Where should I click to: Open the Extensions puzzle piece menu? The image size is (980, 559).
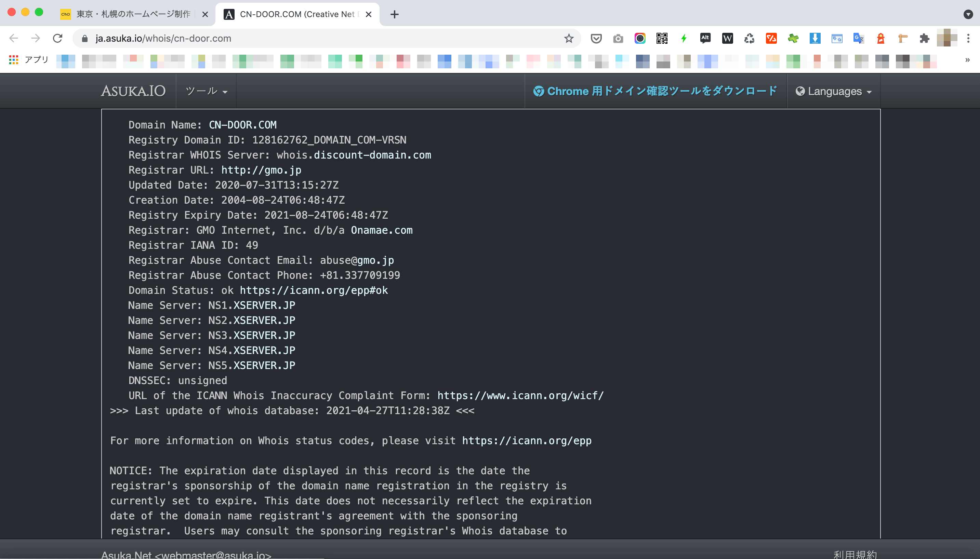click(x=924, y=38)
